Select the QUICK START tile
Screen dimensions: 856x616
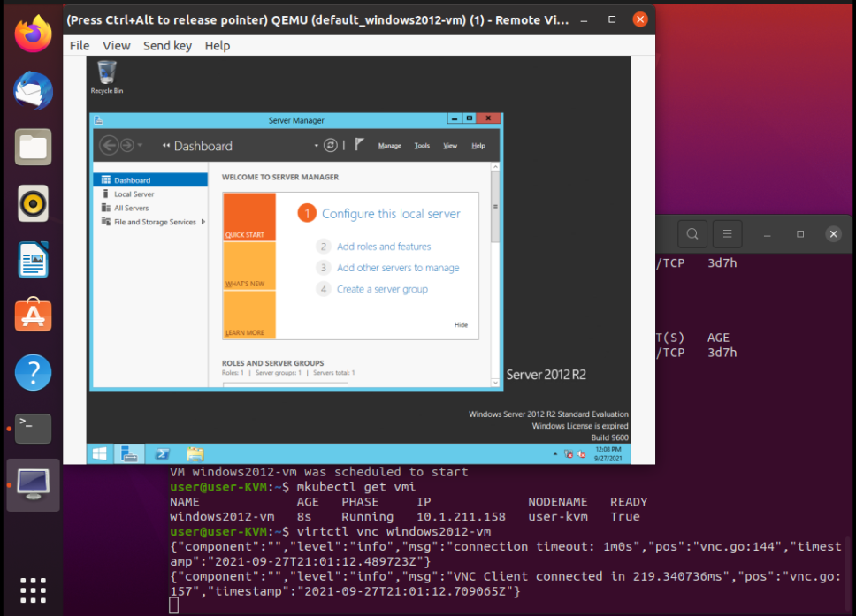tap(249, 217)
